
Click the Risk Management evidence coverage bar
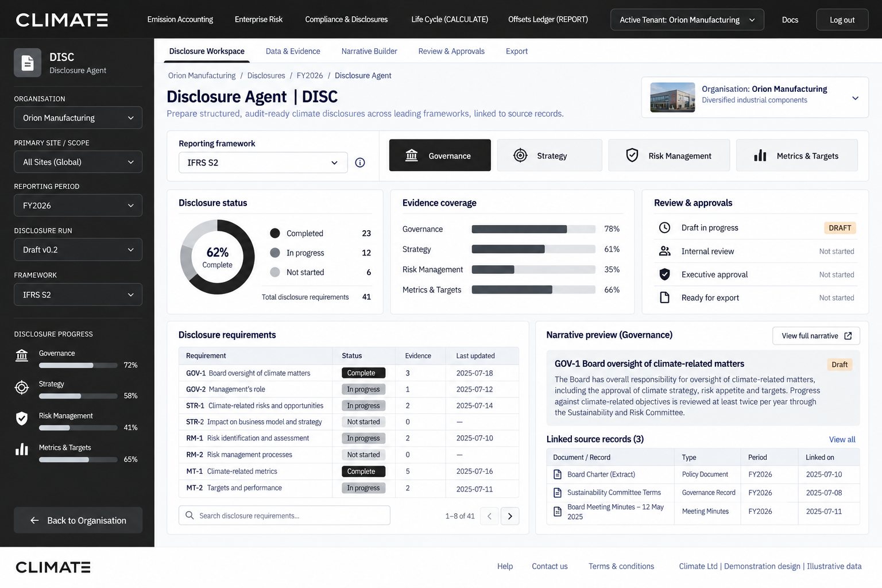tap(533, 269)
